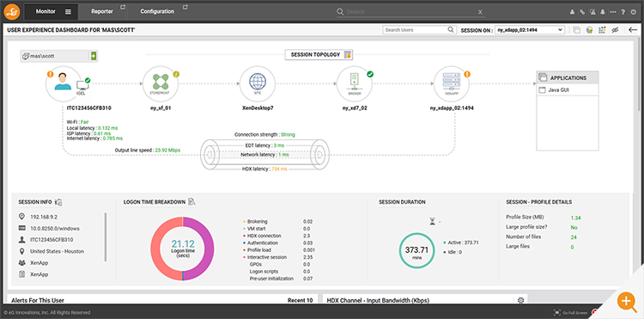Click the eG Innovations orange logo
This screenshot has height=319, width=644.
(12, 11)
